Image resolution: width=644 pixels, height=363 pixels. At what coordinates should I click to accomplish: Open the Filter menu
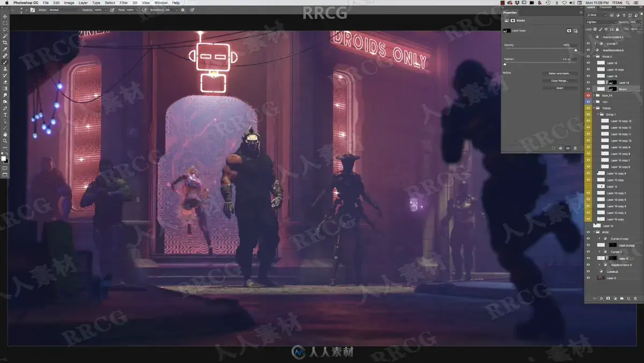[x=124, y=3]
